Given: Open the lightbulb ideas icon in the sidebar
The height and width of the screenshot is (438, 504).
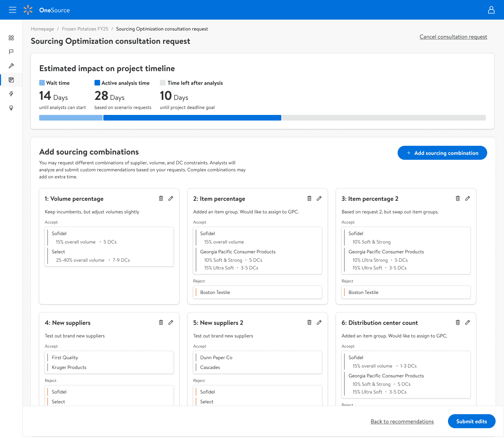Looking at the screenshot, I should pos(11,108).
